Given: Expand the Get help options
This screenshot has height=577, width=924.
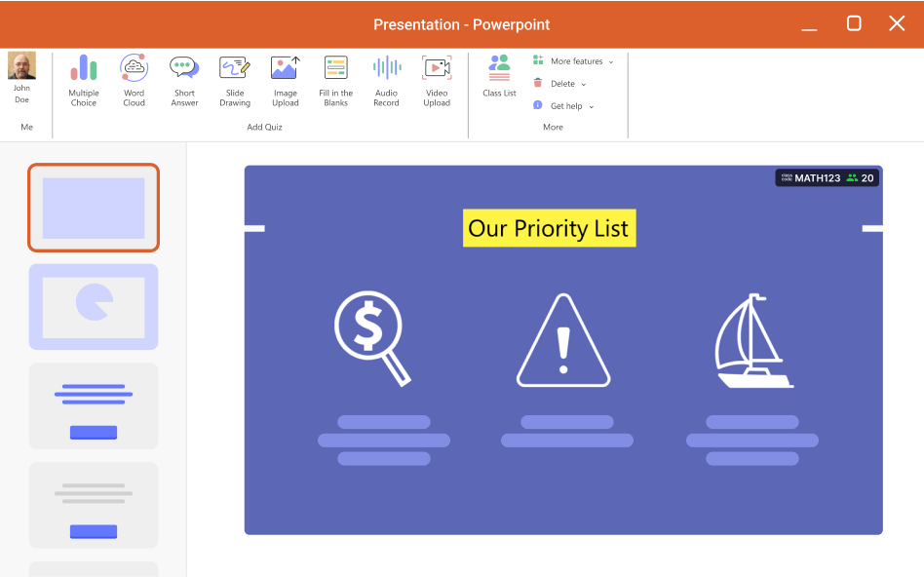Looking at the screenshot, I should (x=591, y=105).
